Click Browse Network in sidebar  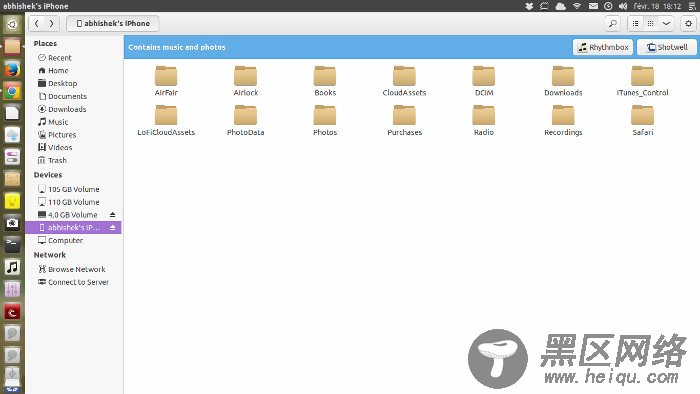[73, 270]
